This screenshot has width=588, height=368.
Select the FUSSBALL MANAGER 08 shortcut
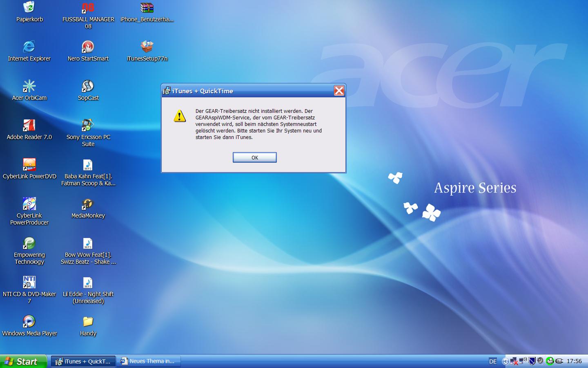tap(88, 7)
